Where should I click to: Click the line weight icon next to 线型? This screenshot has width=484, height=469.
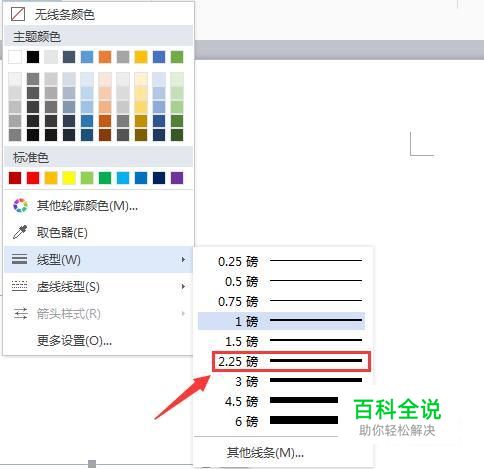(20, 259)
